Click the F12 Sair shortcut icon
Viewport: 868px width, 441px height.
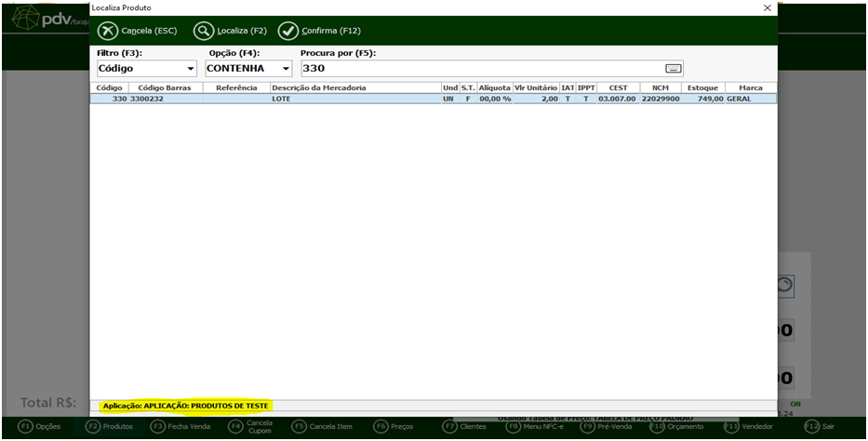tap(811, 426)
